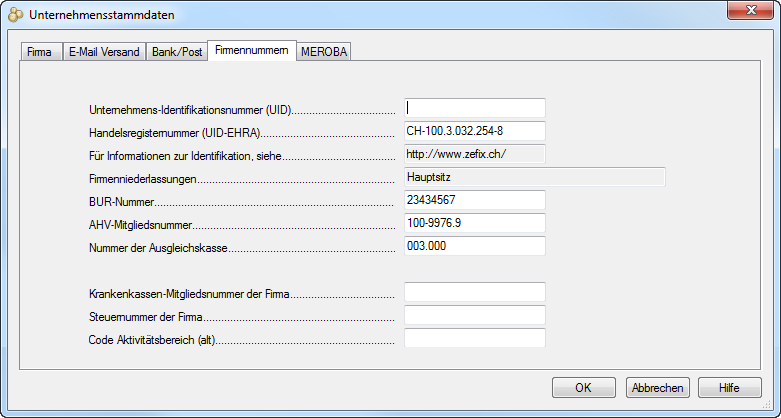Click into the AHV-Mitgliedsnummer field

tap(474, 223)
